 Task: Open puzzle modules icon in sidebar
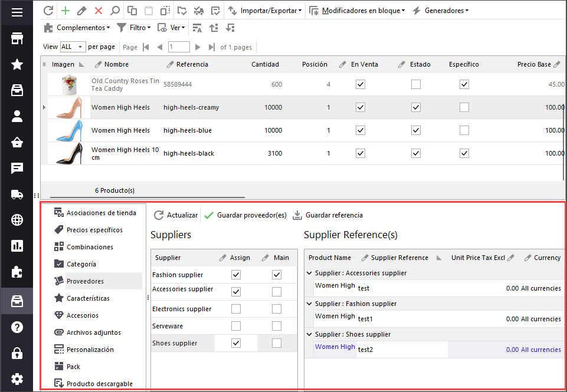point(17,272)
